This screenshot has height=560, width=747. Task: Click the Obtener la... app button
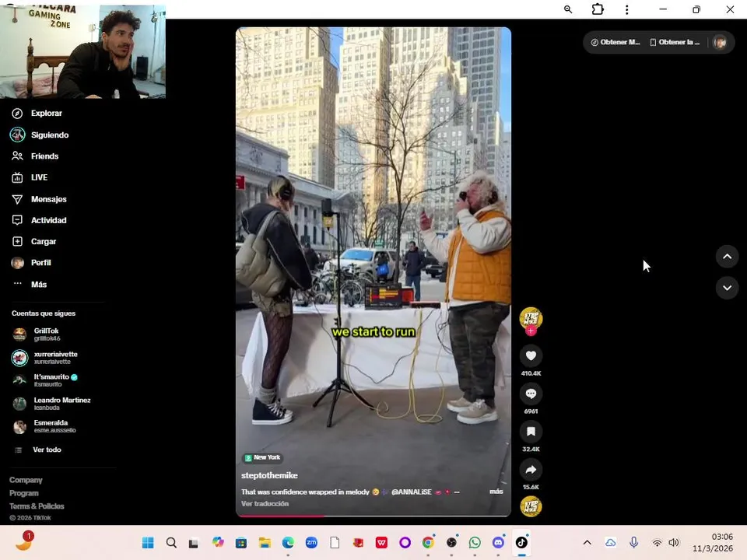675,42
